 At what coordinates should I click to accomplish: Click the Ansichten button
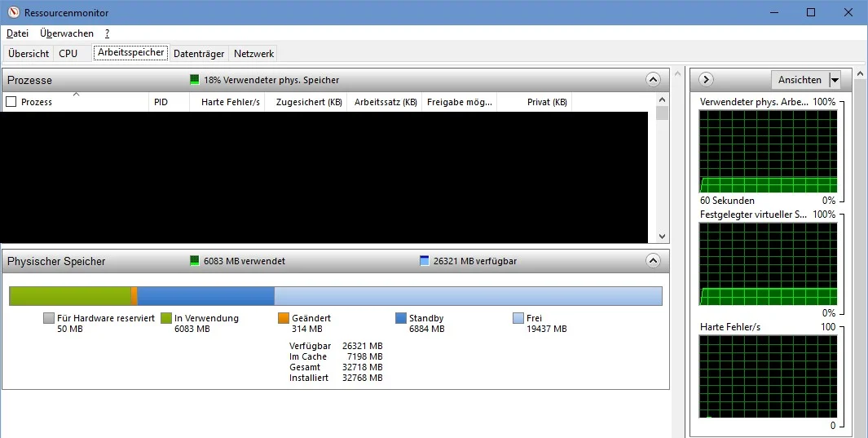[x=800, y=80]
